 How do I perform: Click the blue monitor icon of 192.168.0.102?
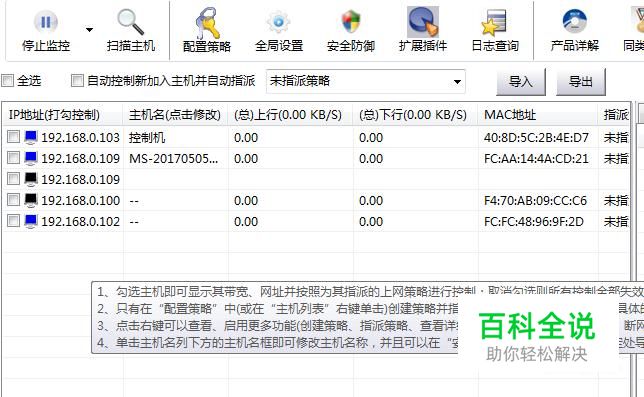click(31, 221)
